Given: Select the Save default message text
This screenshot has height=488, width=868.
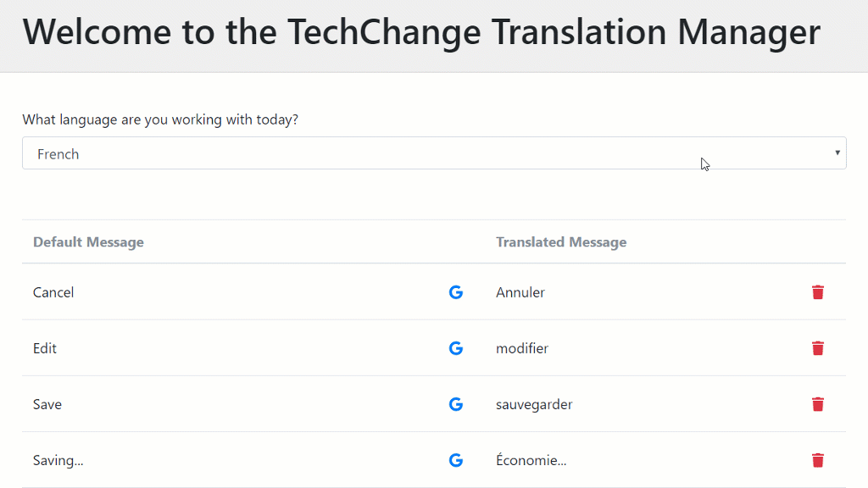Looking at the screenshot, I should (47, 404).
